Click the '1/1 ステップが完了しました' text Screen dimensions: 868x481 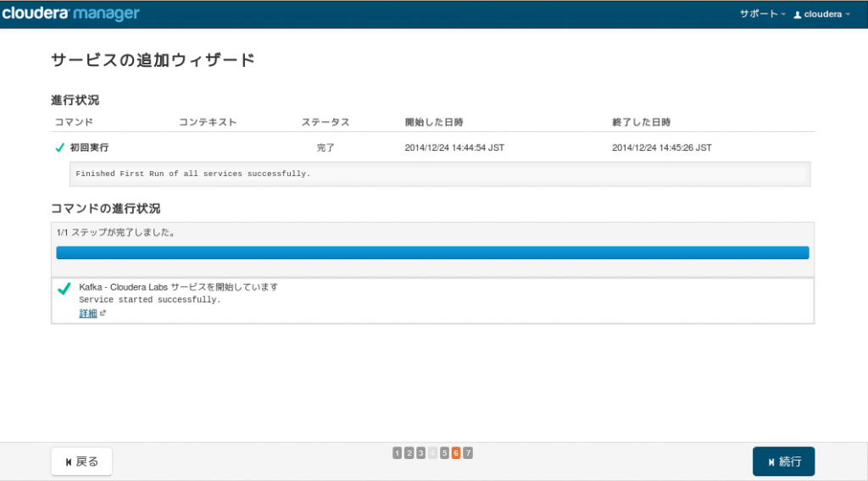point(115,233)
